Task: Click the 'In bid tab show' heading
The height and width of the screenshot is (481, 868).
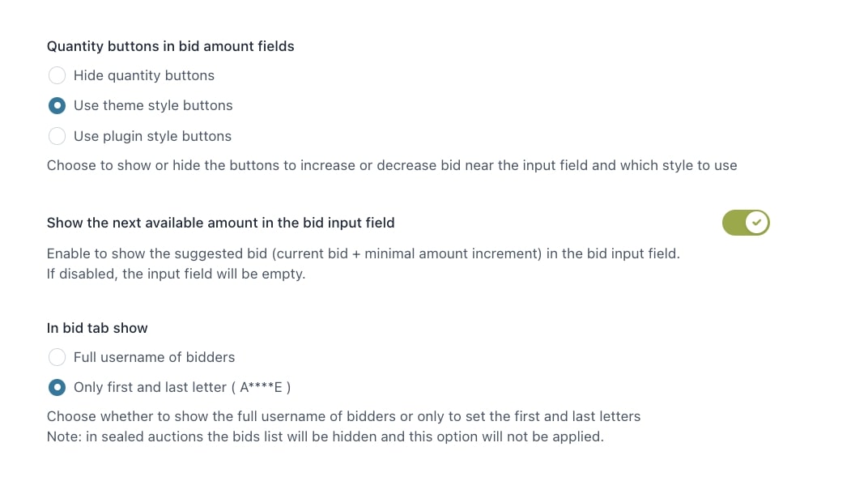Action: click(x=97, y=328)
